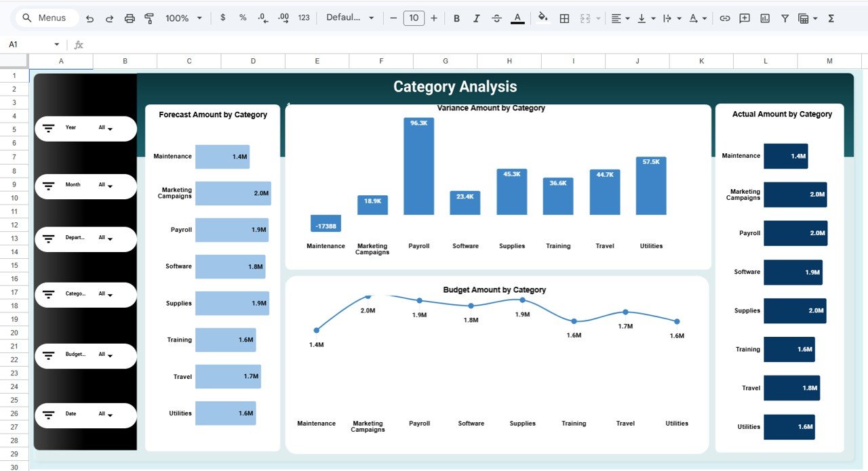Screen dimensions: 868x471
Task: Toggle strikethrough formatting
Action: pyautogui.click(x=497, y=18)
